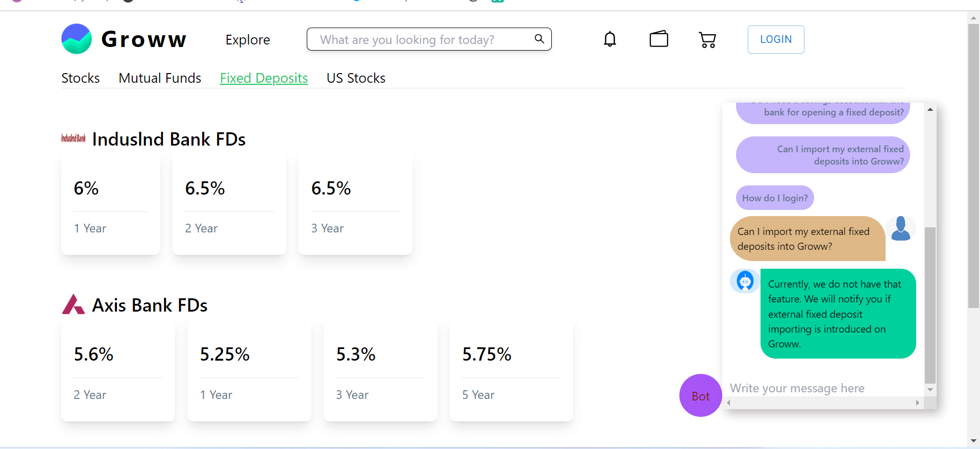Toggle the purple Bot chat button
Viewport: 980px width, 449px height.
point(700,395)
